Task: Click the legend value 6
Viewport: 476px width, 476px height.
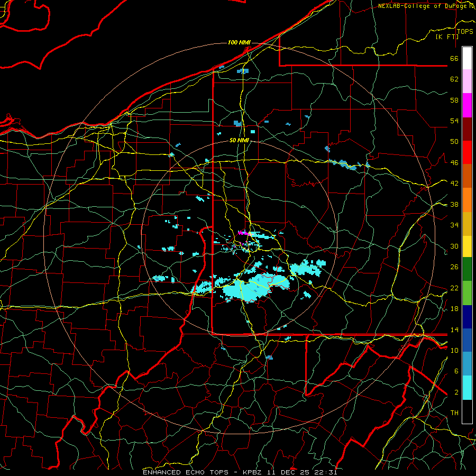Action: [456, 371]
